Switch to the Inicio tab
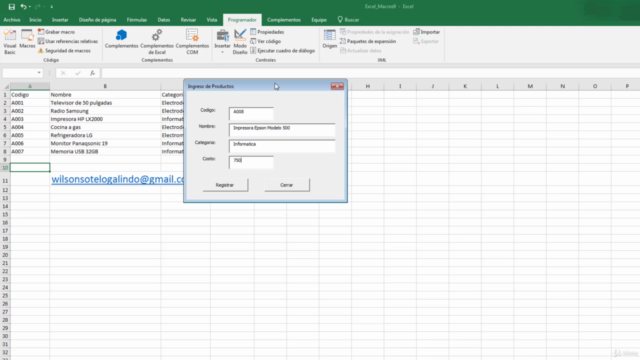The width and height of the screenshot is (640, 360). [35, 20]
